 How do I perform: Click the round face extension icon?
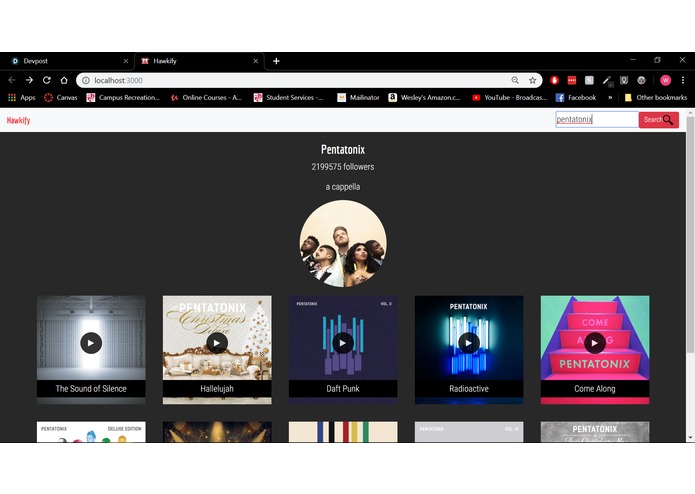pos(641,80)
